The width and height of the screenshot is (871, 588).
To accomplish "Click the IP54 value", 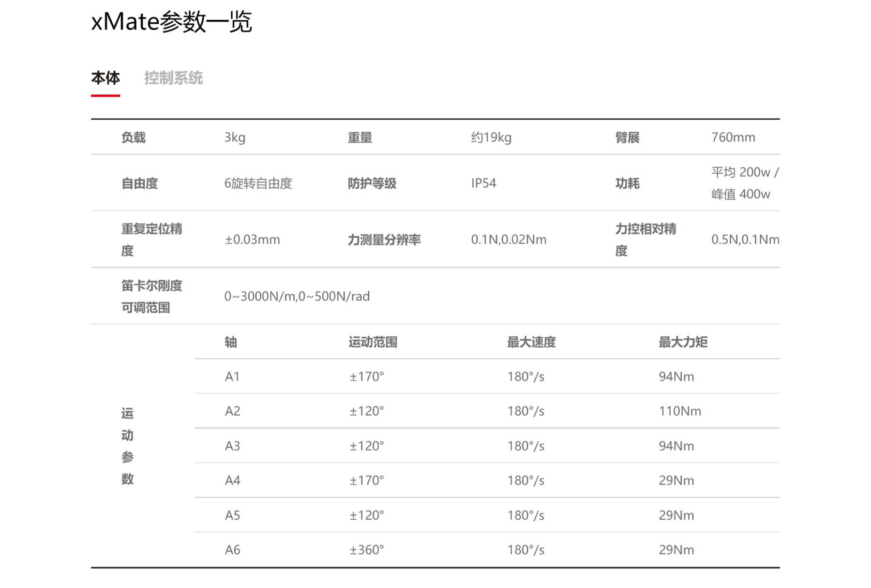I will pos(484,183).
